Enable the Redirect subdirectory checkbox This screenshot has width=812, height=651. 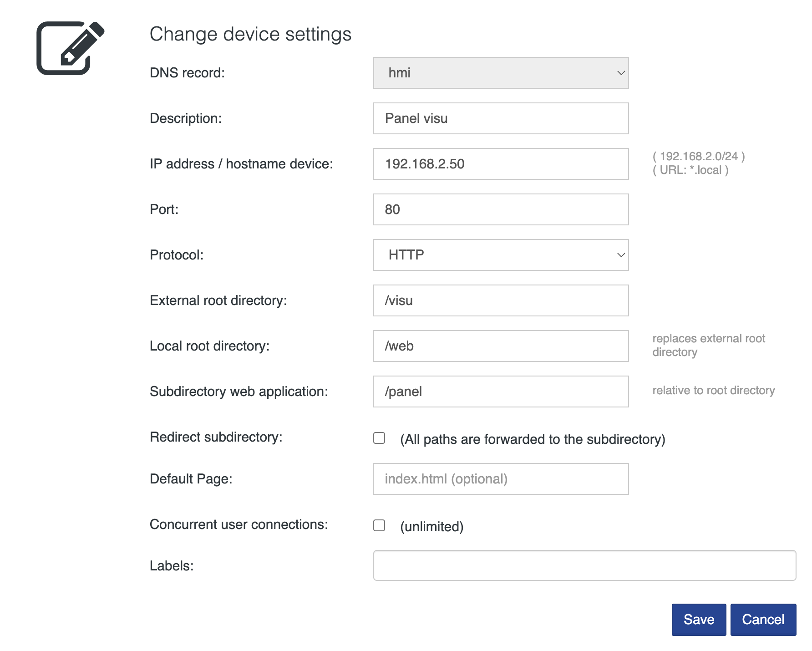coord(379,437)
